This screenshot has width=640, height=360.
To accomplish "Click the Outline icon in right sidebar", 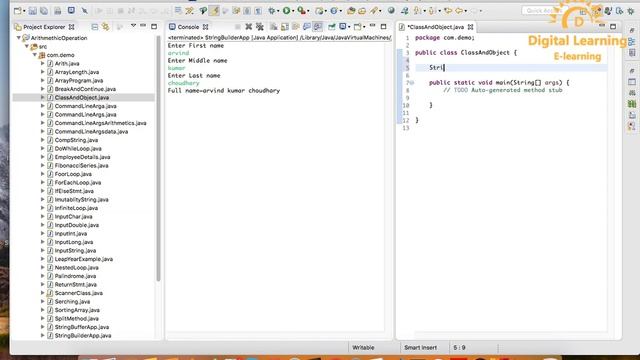I will click(632, 41).
